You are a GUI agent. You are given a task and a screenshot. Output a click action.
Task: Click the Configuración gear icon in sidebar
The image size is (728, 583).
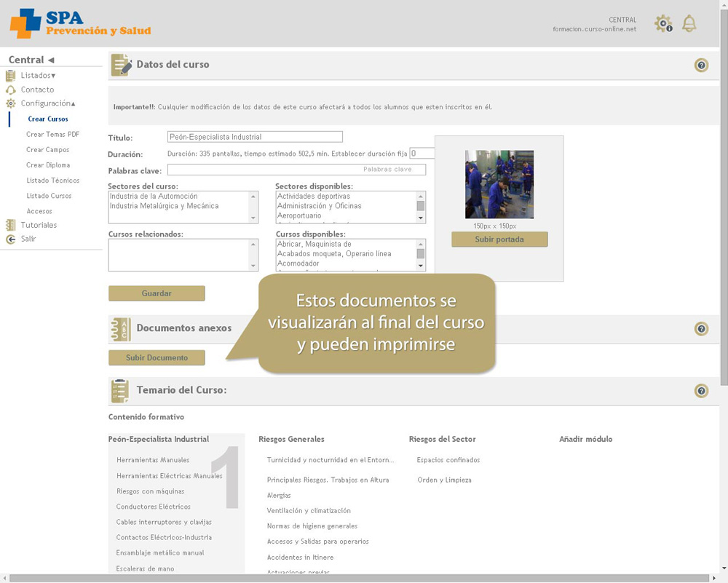tap(10, 103)
